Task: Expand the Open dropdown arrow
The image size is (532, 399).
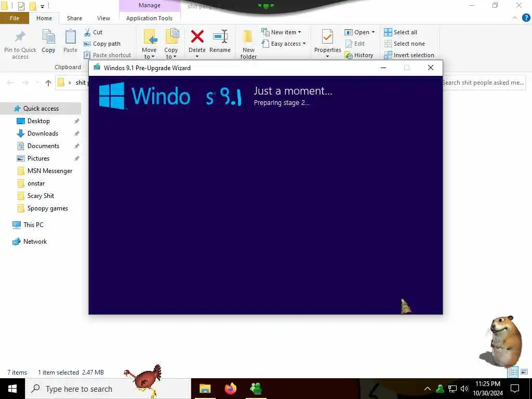Action: pos(373,32)
